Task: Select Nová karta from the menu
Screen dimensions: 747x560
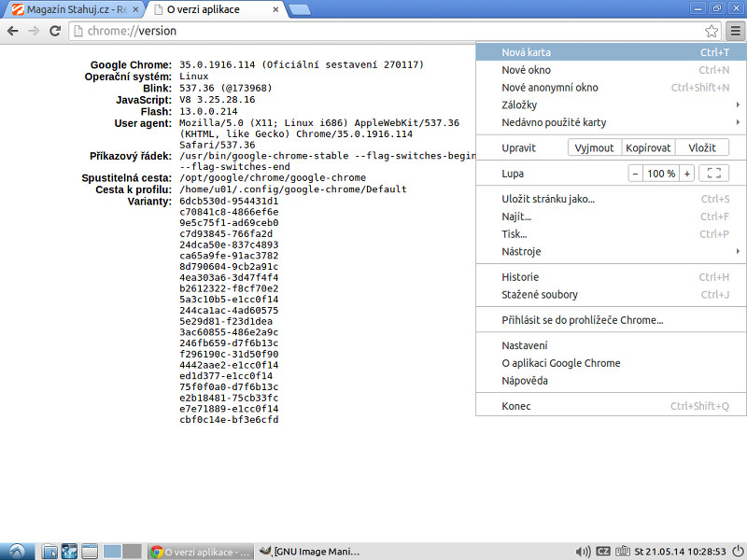Action: pos(612,52)
